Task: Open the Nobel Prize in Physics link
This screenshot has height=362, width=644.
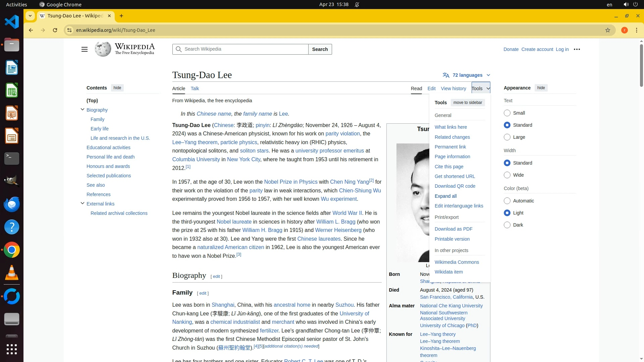Action: 290,182
